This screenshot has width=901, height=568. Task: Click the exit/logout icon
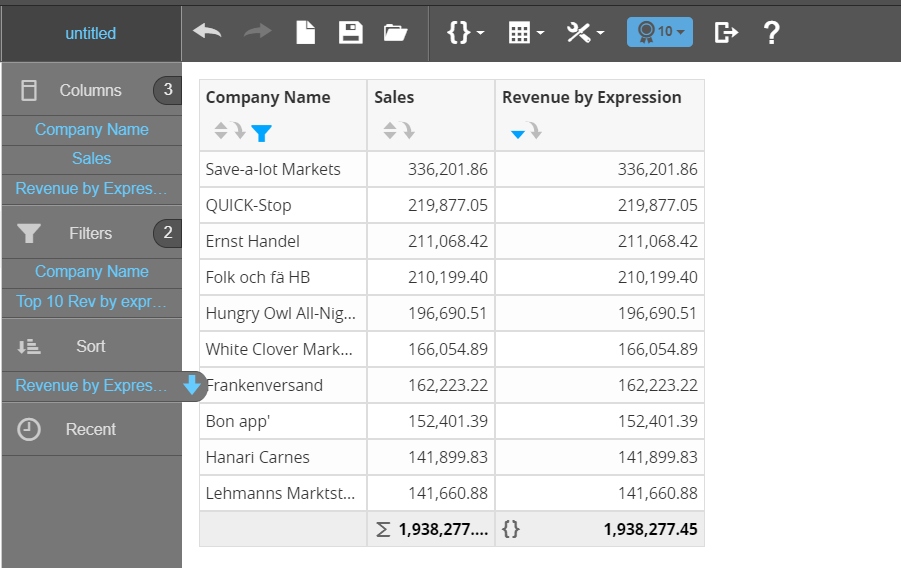click(726, 32)
